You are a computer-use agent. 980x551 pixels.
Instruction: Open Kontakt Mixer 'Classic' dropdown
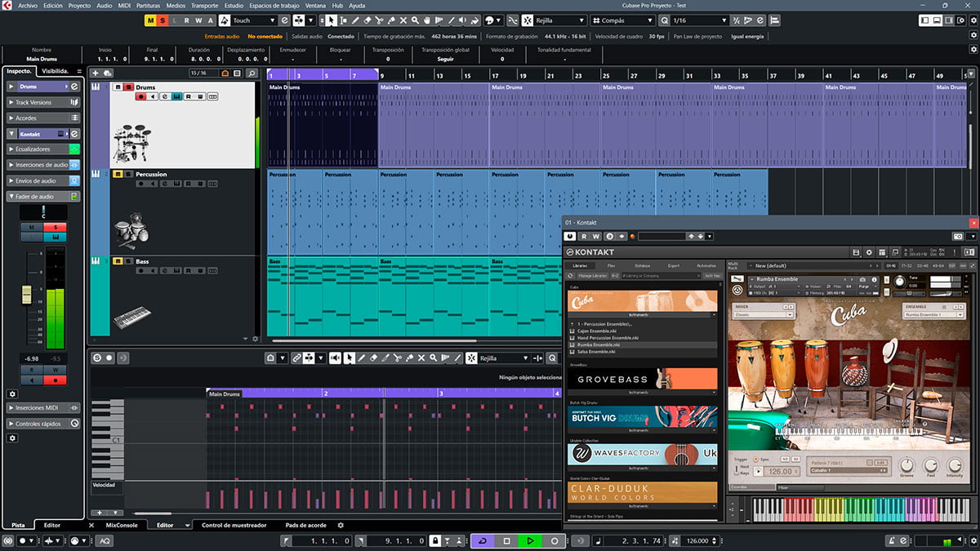(x=764, y=314)
